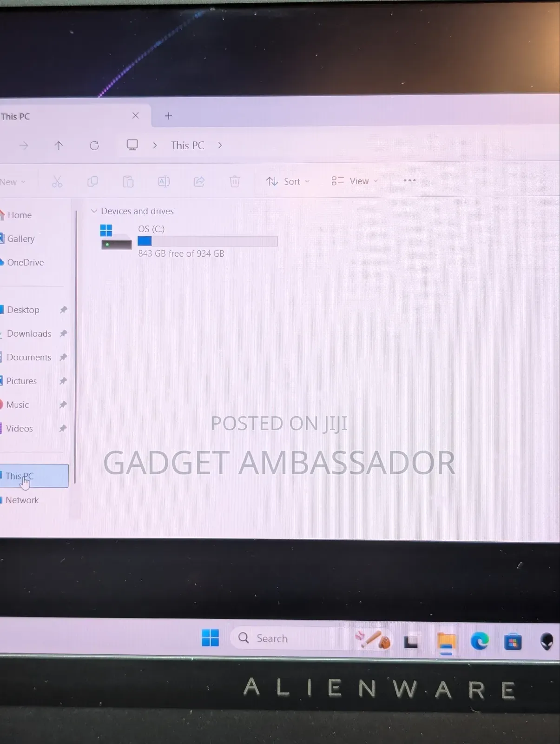
Task: Click chevron before This PC breadcrumb
Action: coord(155,146)
